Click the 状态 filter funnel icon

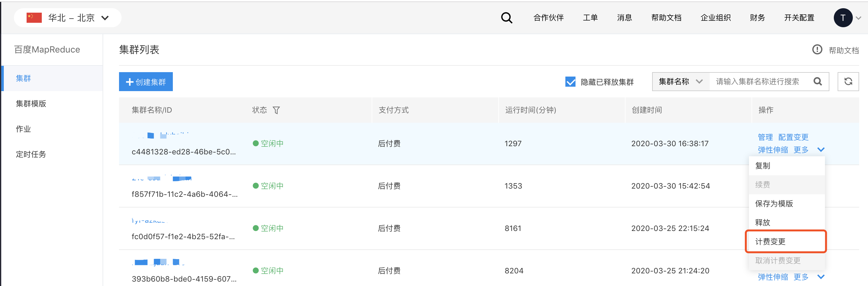[x=276, y=110]
